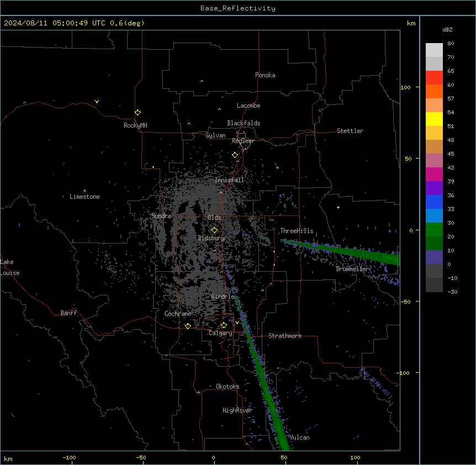Click the Okotoks label
This screenshot has height=465, width=476.
(228, 387)
